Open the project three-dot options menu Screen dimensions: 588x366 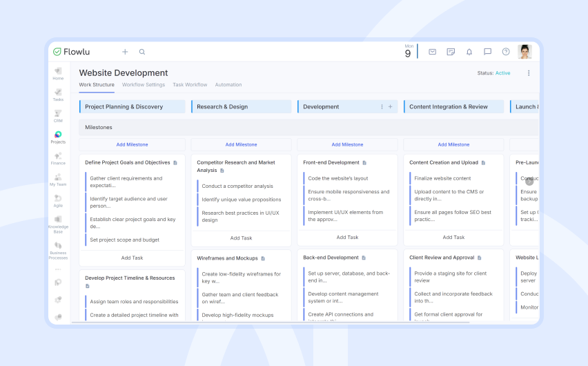529,73
